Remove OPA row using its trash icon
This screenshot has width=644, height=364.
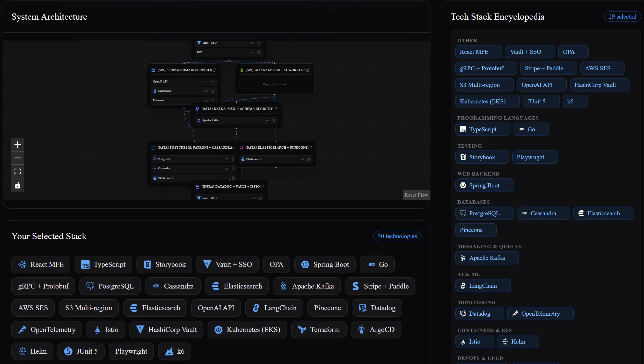pos(259,52)
